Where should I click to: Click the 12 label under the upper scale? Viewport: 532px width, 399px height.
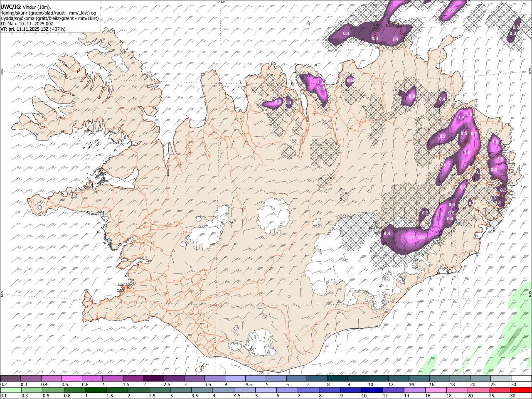[392, 384]
